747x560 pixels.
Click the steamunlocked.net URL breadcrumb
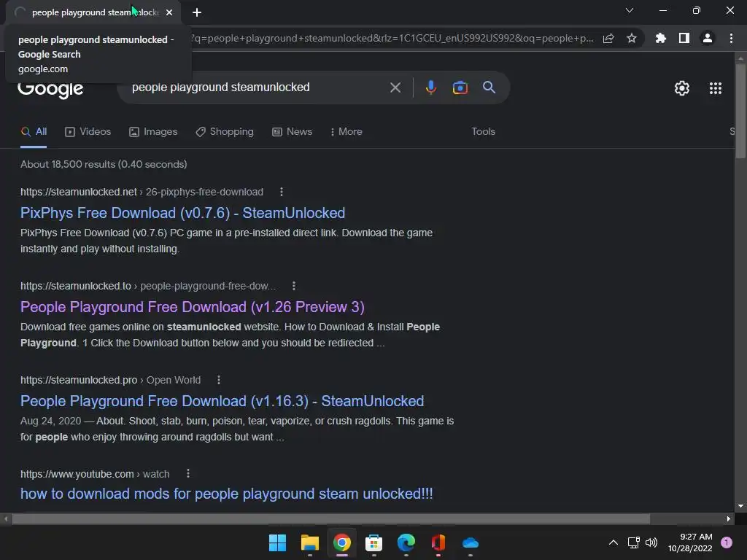[x=142, y=192]
